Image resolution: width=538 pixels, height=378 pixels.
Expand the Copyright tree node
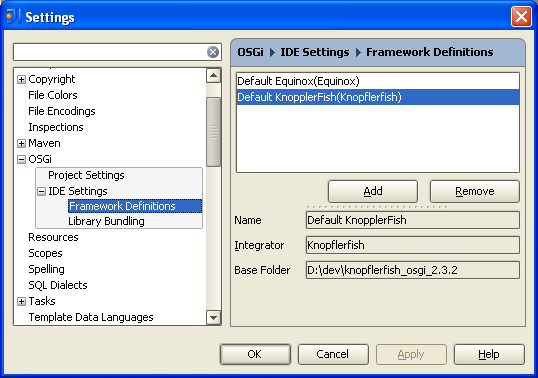pyautogui.click(x=21, y=80)
